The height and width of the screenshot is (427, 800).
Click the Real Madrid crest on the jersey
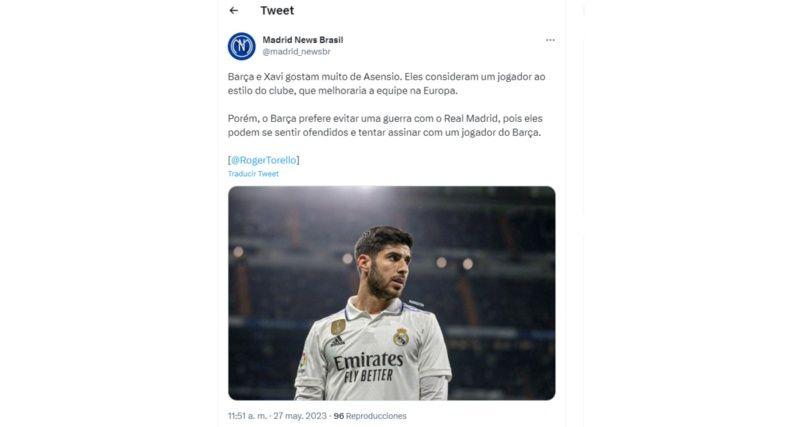click(401, 337)
